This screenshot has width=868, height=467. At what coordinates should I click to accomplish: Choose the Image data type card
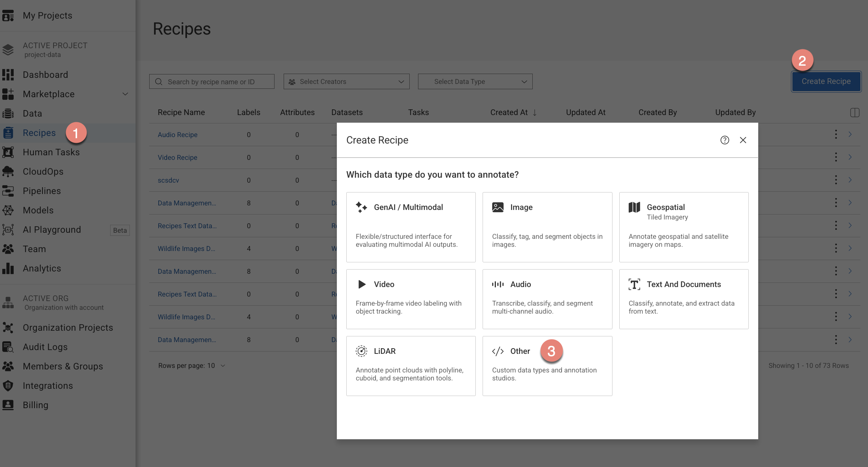pos(547,227)
